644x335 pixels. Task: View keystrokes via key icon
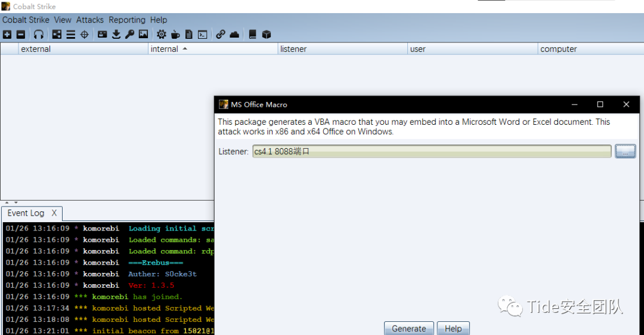(x=130, y=35)
